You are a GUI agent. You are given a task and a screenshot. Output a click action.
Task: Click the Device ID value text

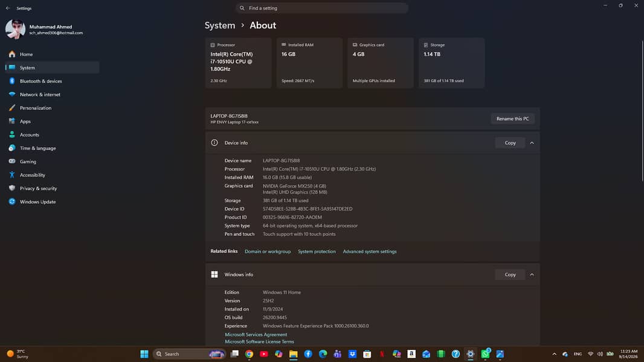308,209
